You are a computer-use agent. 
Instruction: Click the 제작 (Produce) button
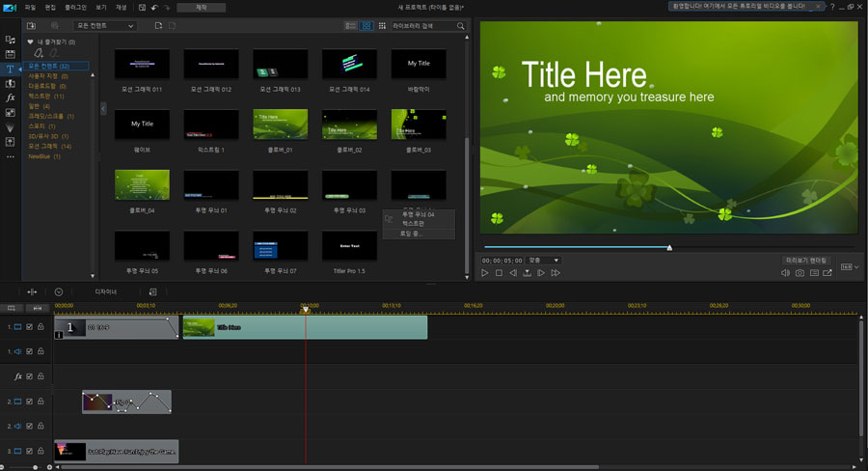[201, 7]
